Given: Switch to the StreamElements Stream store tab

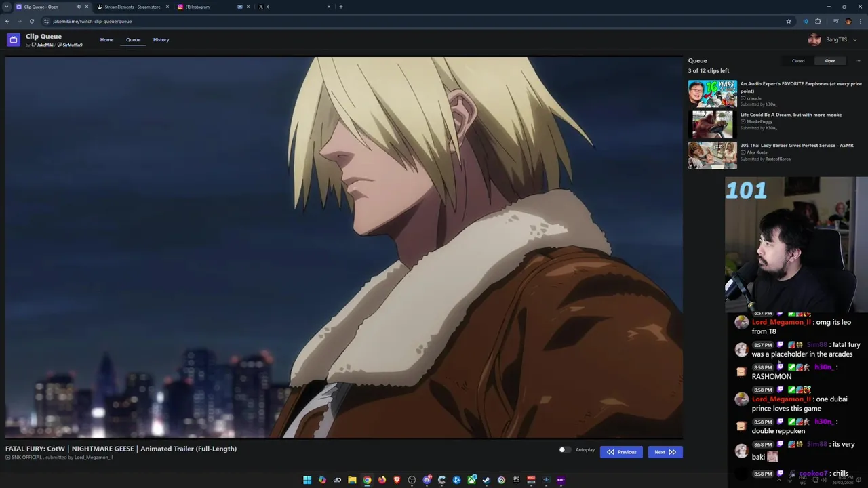Looking at the screenshot, I should pyautogui.click(x=132, y=7).
